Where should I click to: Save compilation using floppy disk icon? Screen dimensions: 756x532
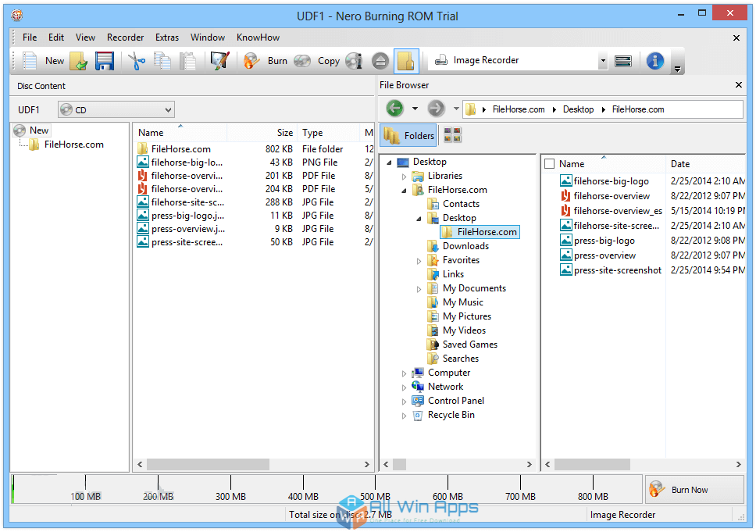(x=105, y=61)
